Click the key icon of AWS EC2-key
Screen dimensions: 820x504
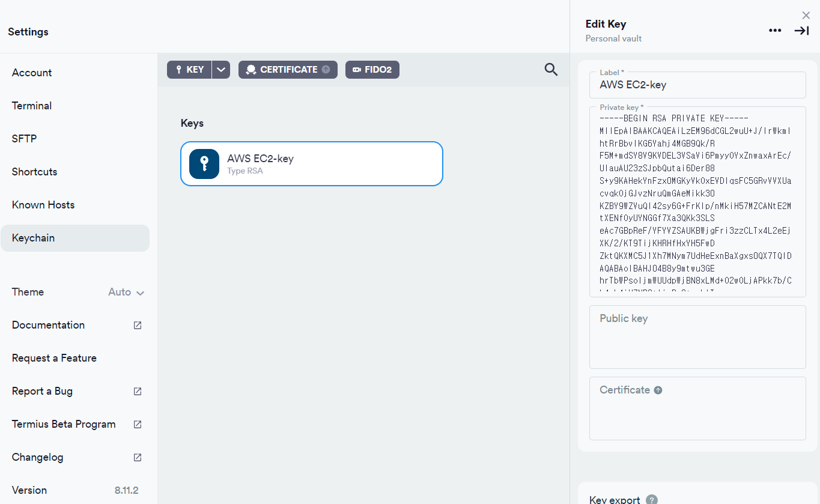(x=204, y=163)
